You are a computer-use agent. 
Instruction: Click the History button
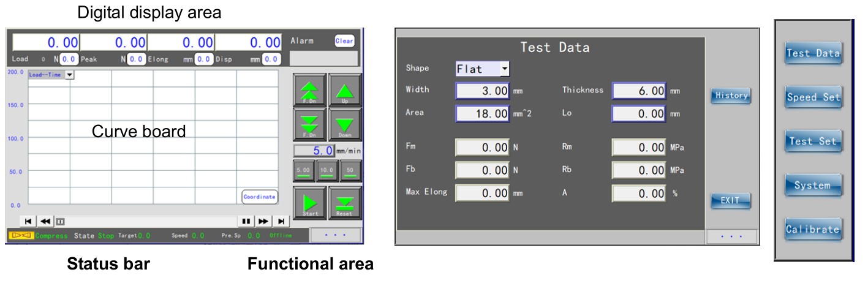pos(731,96)
